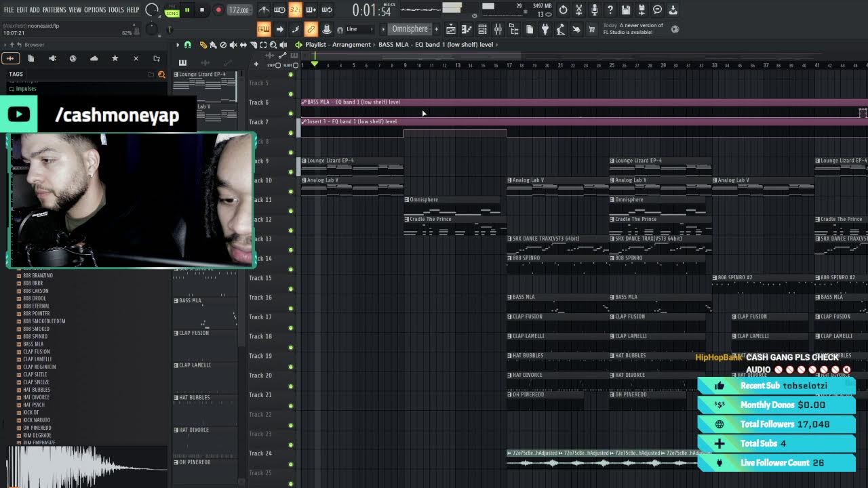Open the chat bubble icon in toolbar
Viewport: 868px width, 488px height.
tap(657, 10)
